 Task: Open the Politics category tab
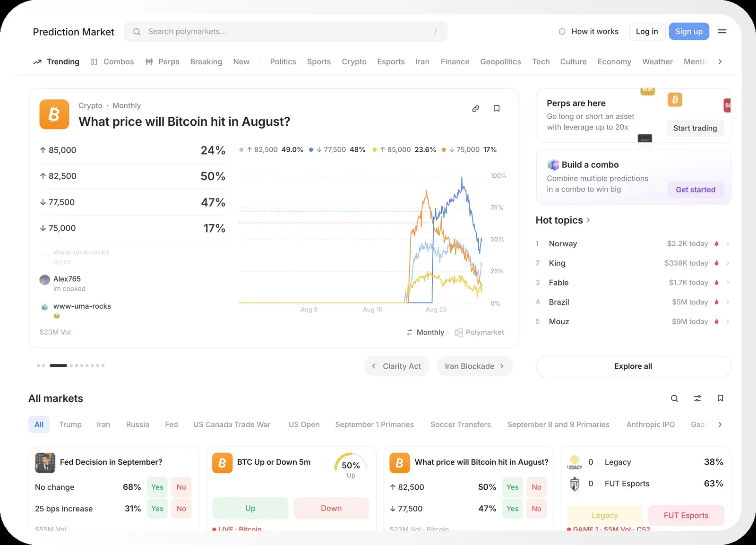click(283, 62)
